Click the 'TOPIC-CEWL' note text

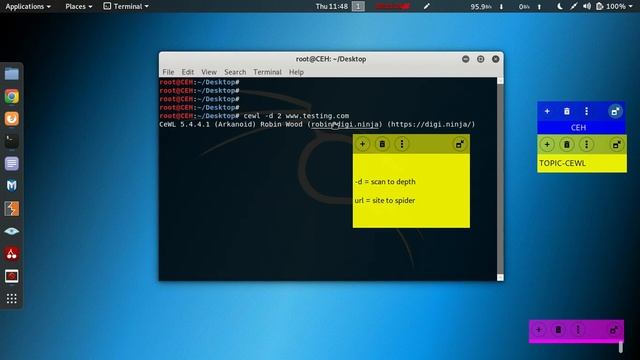click(x=562, y=163)
